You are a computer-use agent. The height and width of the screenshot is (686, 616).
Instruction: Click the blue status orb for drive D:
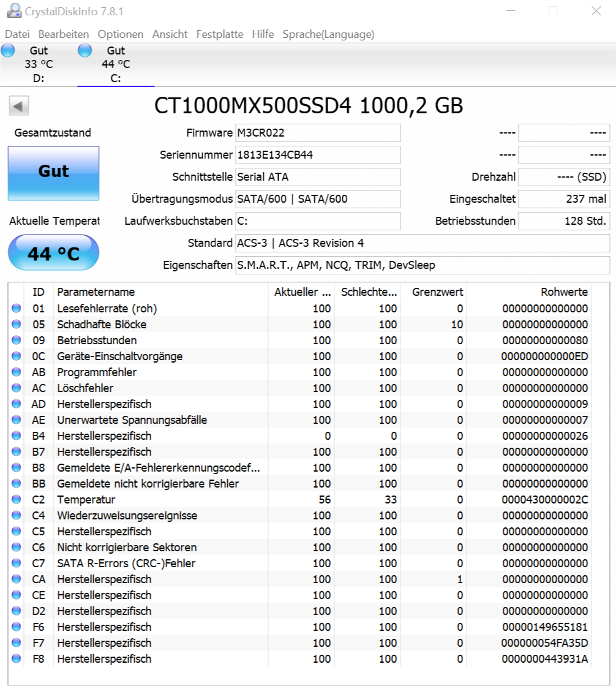pyautogui.click(x=8, y=51)
